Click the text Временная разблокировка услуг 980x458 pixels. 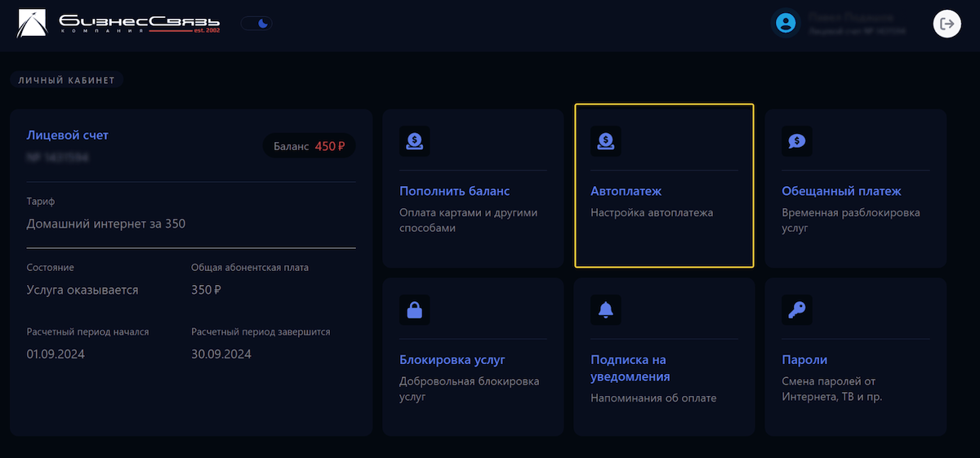[x=851, y=220]
